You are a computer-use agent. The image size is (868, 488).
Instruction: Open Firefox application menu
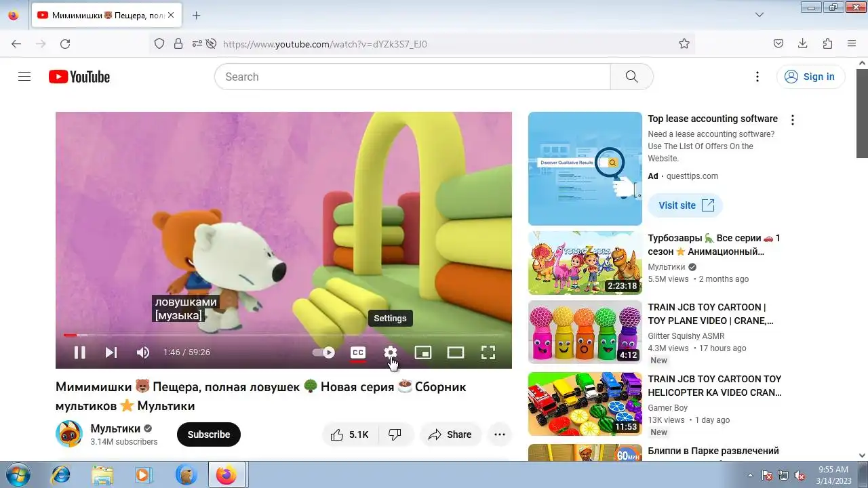point(852,43)
